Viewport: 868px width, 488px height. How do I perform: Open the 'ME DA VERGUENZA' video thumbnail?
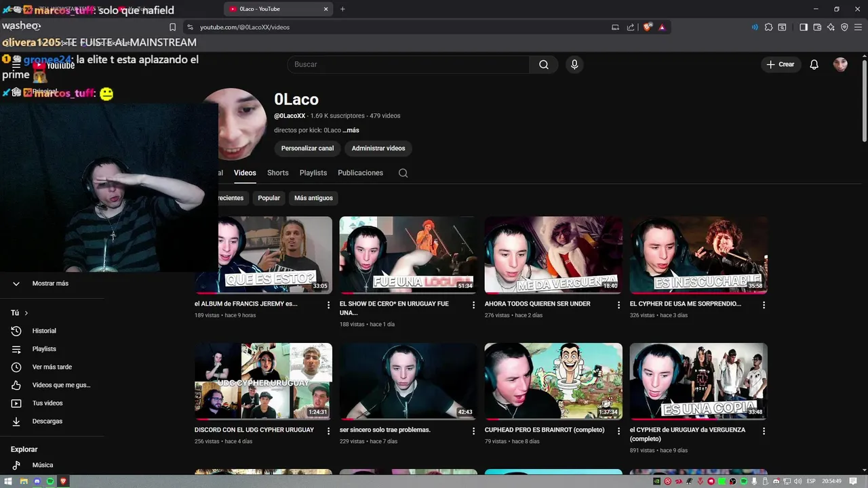tap(553, 255)
